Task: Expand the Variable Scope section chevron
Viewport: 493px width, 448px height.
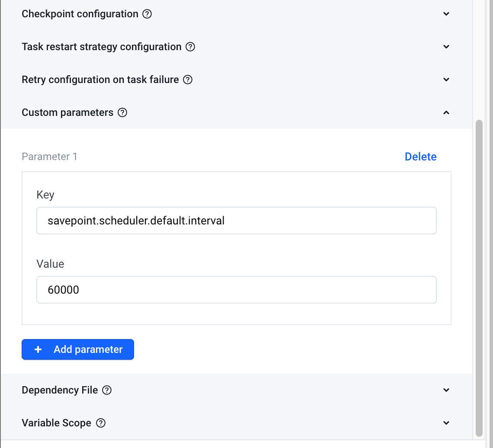Action: coord(446,423)
